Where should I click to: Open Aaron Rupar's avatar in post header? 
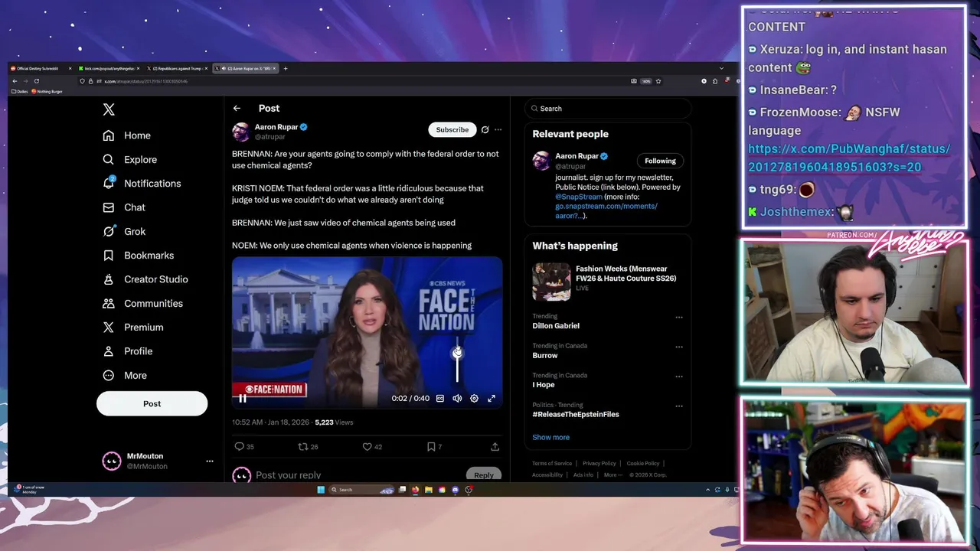[x=240, y=132]
